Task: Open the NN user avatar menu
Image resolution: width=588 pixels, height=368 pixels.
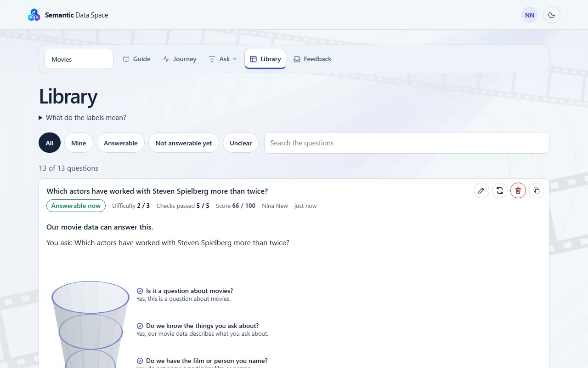Action: (x=530, y=15)
